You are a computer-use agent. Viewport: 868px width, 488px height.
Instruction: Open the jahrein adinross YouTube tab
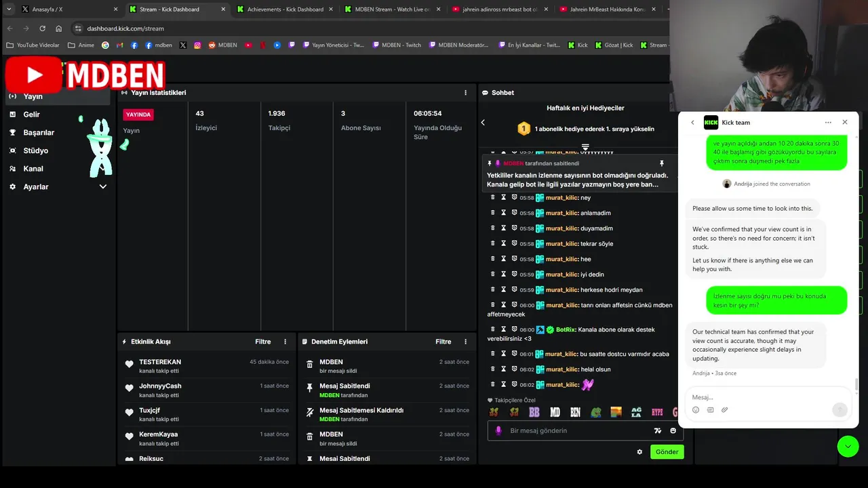click(x=500, y=9)
